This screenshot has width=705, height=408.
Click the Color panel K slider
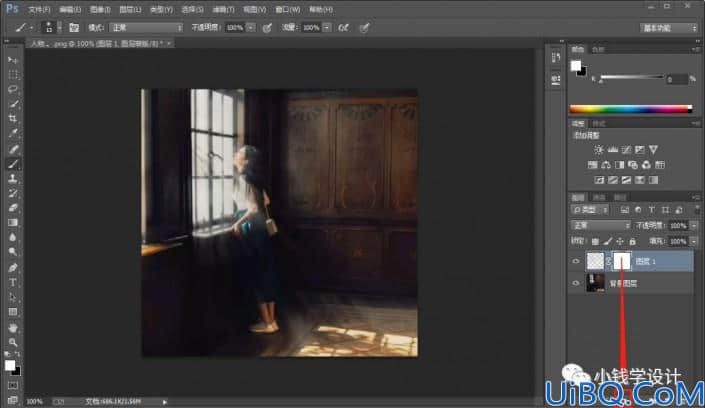632,78
